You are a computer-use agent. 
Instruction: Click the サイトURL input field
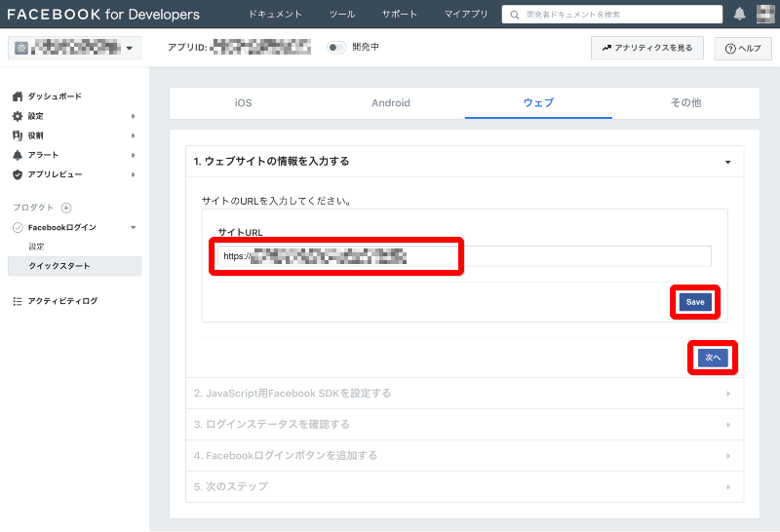pos(464,256)
